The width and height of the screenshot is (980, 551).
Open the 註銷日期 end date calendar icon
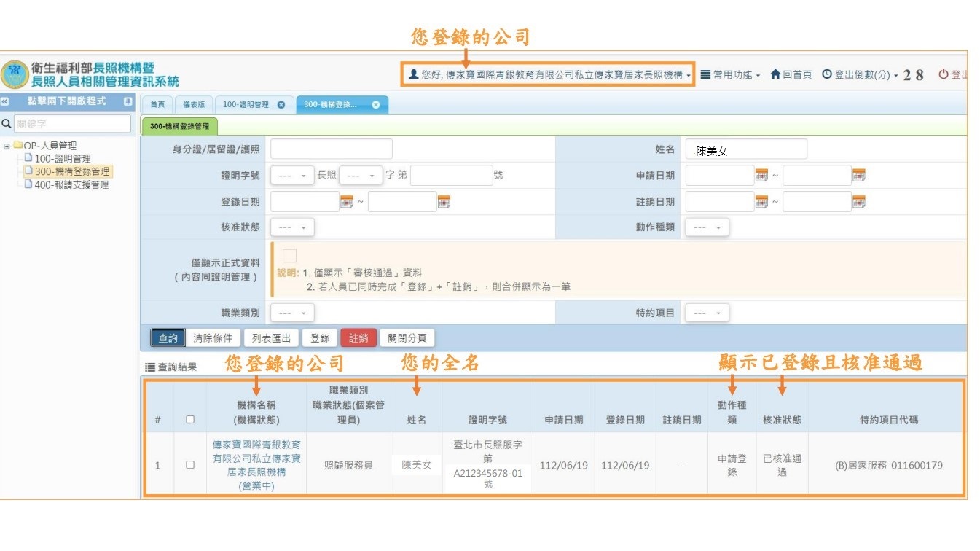(x=858, y=202)
